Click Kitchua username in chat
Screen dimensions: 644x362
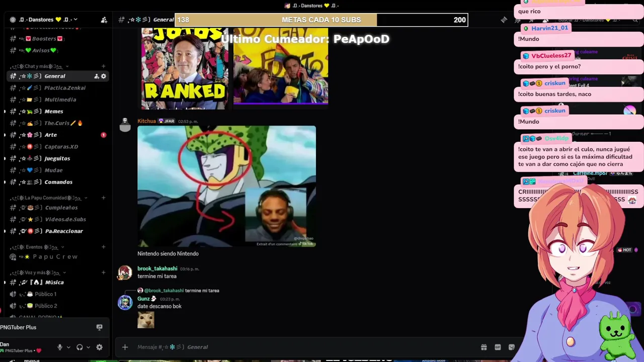tap(147, 121)
